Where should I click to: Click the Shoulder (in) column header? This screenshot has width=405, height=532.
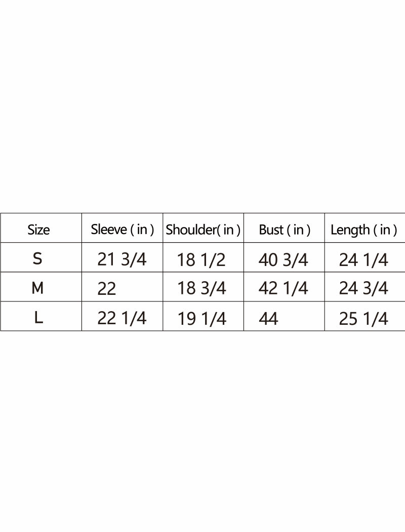(203, 230)
